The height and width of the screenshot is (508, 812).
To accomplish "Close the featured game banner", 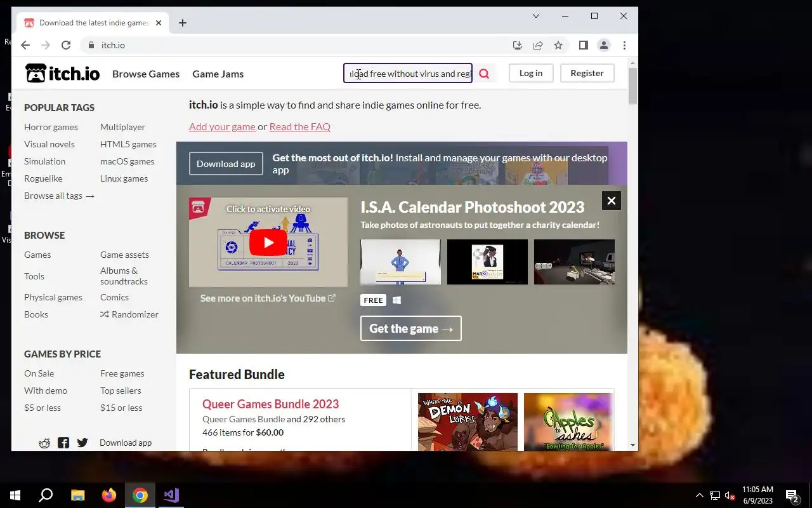I will [x=612, y=201].
